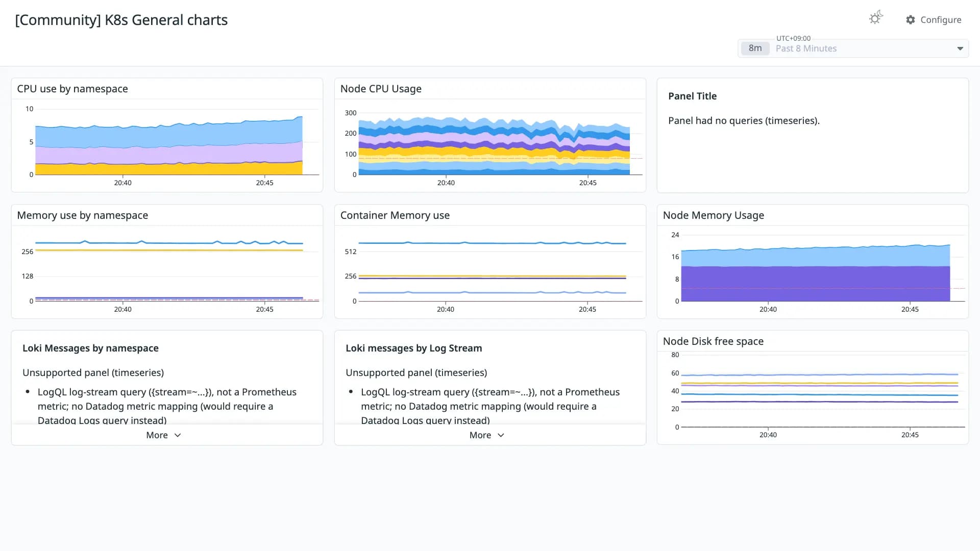Click the Node CPU Usage panel title
This screenshot has height=551, width=980.
pos(381,89)
